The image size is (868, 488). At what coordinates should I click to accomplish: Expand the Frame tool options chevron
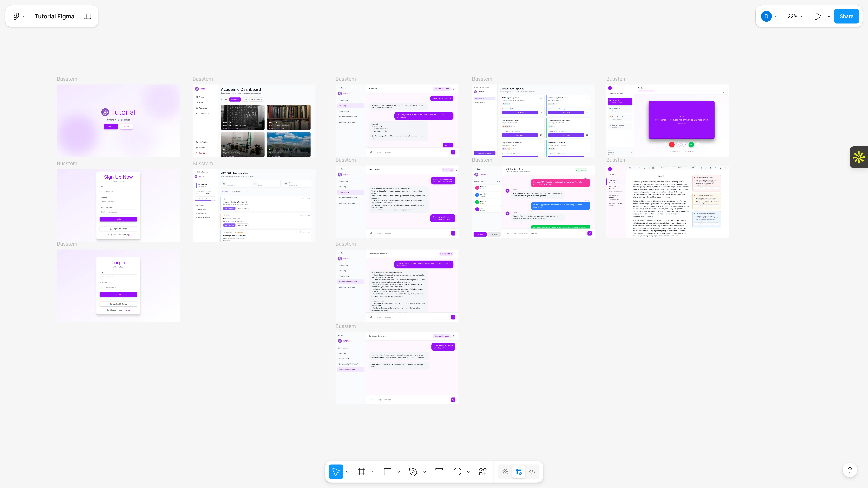click(373, 472)
